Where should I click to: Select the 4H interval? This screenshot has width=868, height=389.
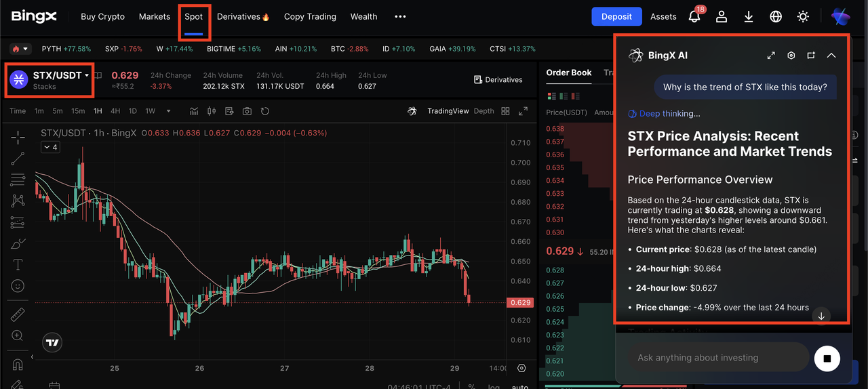115,111
